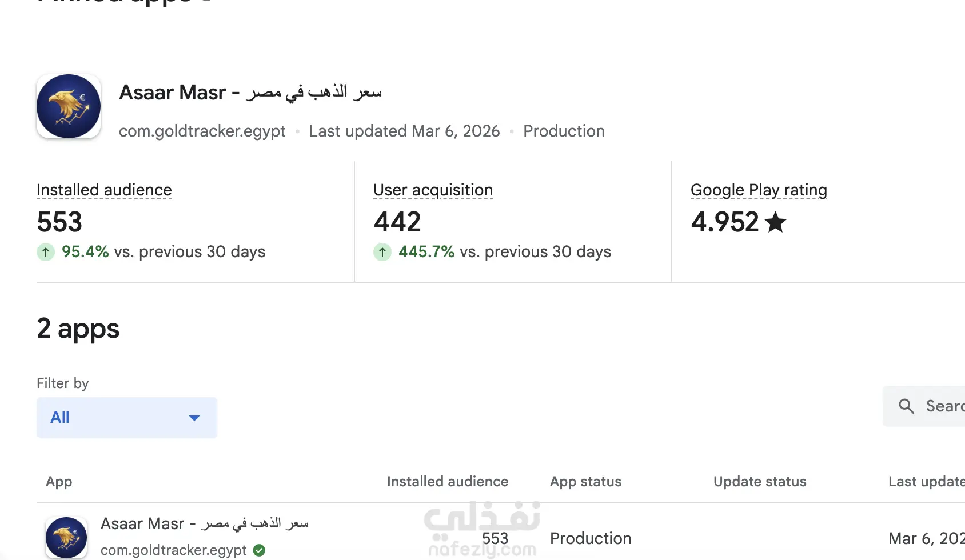Select the 95.4% vs. previous 30 days text
The width and height of the screenshot is (965, 560).
point(164,252)
